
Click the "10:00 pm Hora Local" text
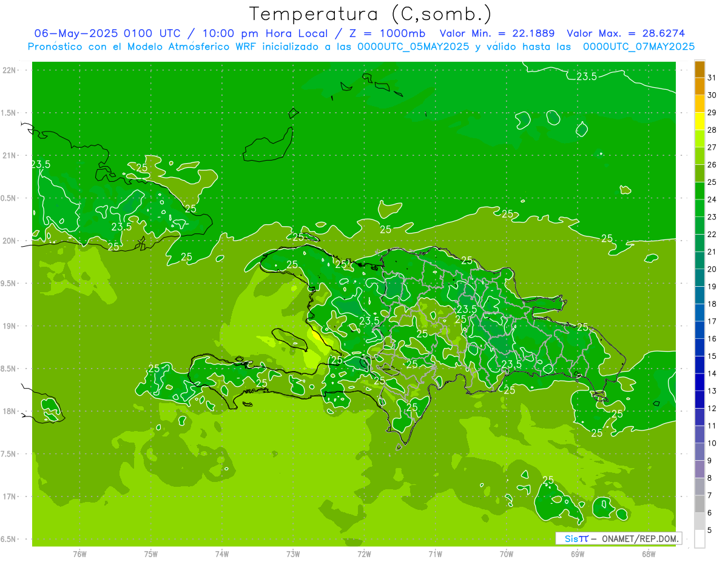click(x=266, y=33)
